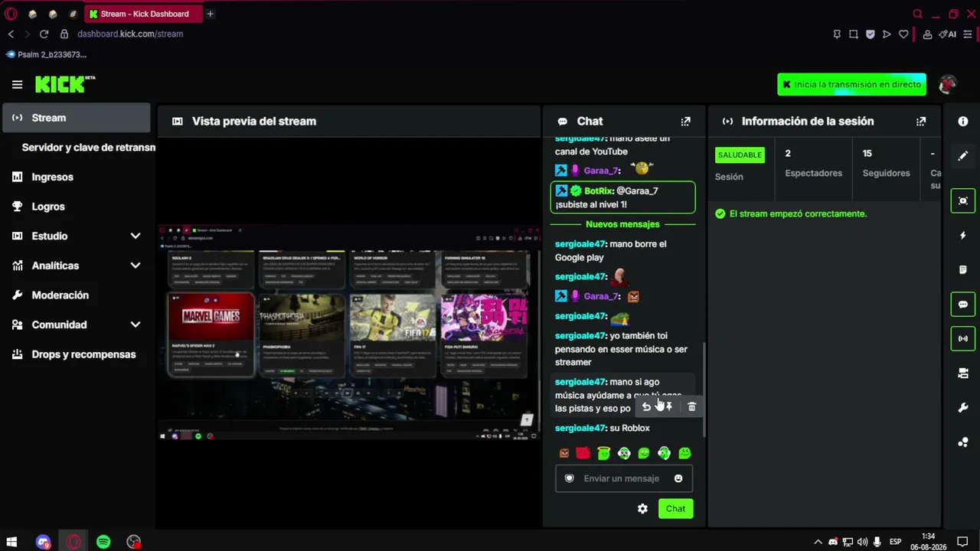Show hidden system tray icons
This screenshot has height=551, width=980.
coord(818,542)
